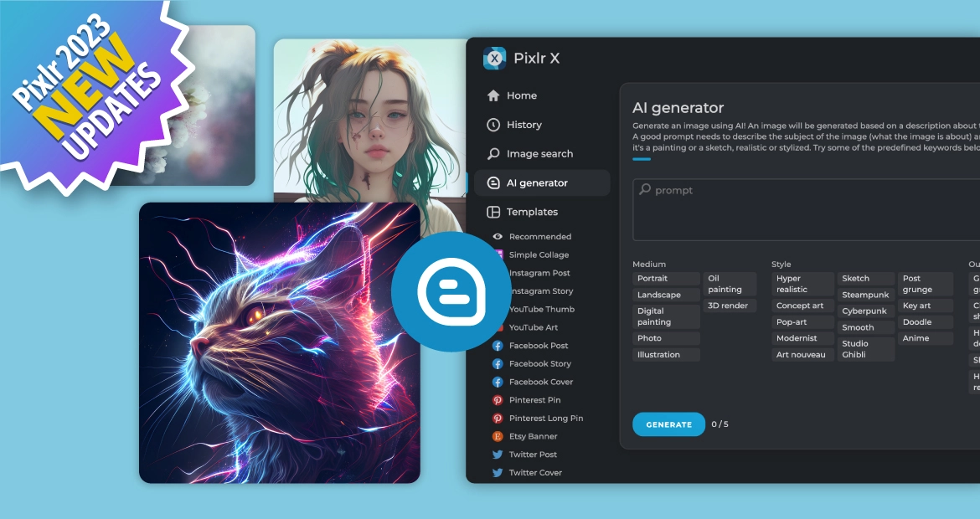Toggle the Anime style keyword

click(925, 338)
